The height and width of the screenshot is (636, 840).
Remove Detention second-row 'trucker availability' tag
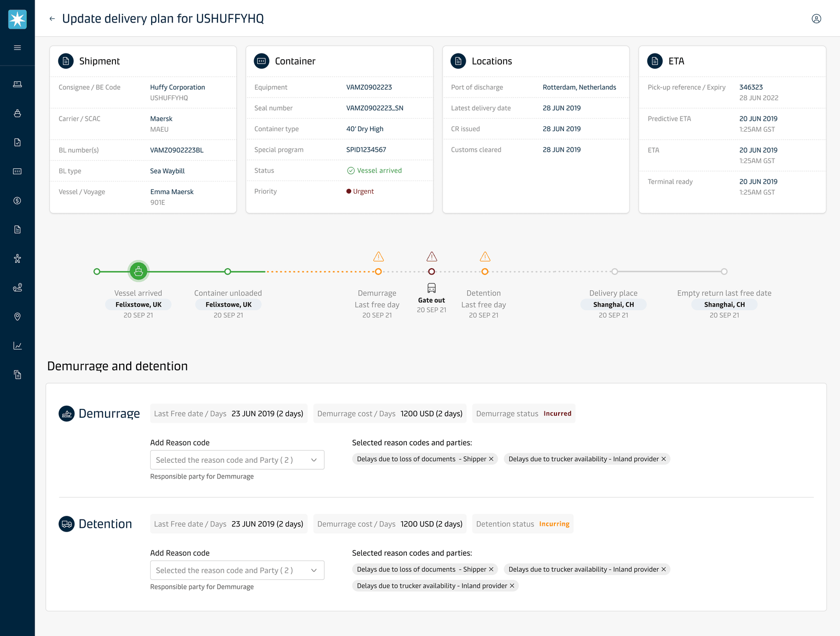pos(512,586)
